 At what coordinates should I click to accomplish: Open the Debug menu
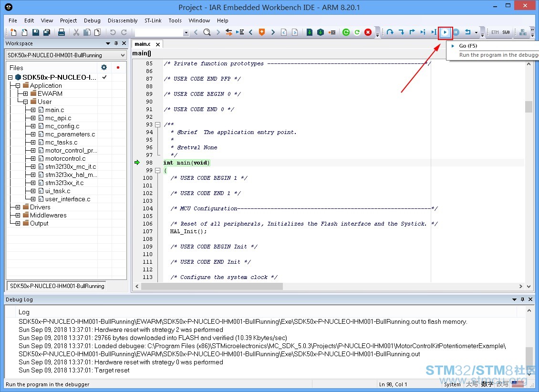click(x=92, y=21)
